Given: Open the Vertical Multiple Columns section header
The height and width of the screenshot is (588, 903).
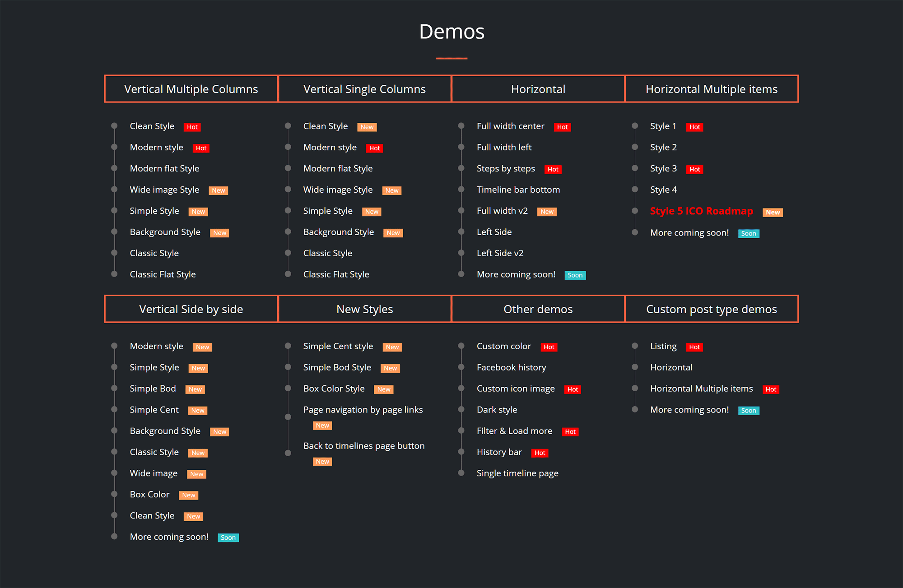Looking at the screenshot, I should pyautogui.click(x=191, y=89).
